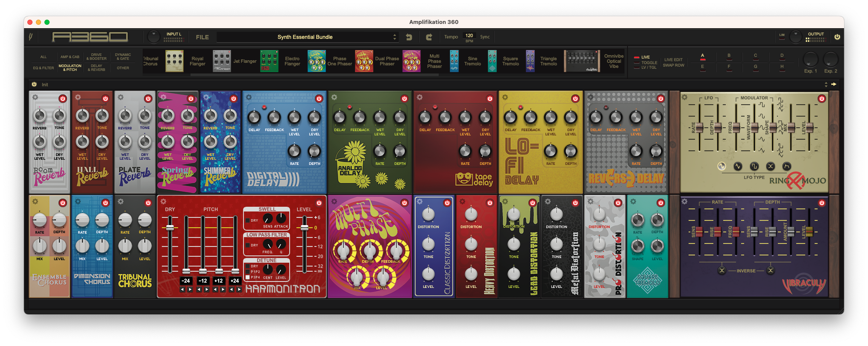
Task: Toggle the preset Init power button
Action: (x=34, y=84)
